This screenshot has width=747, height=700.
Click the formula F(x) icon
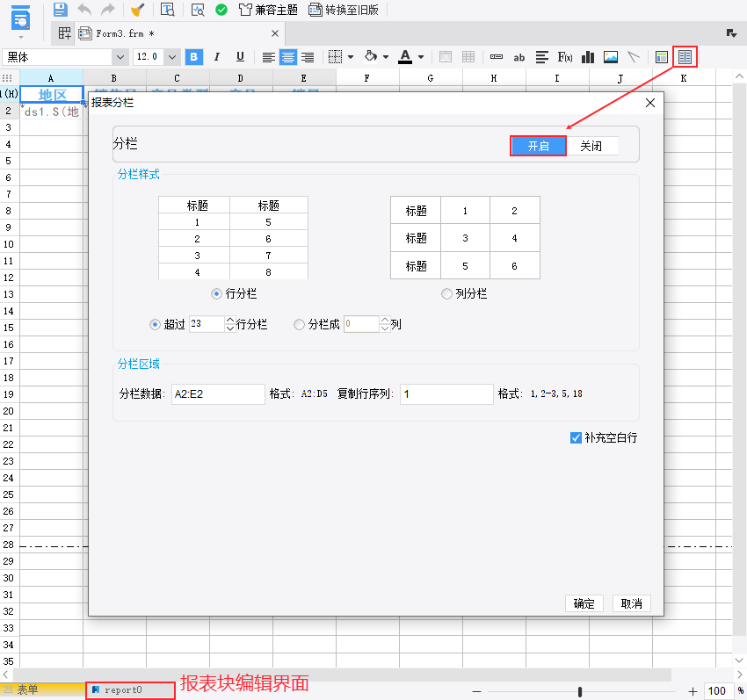[x=565, y=57]
